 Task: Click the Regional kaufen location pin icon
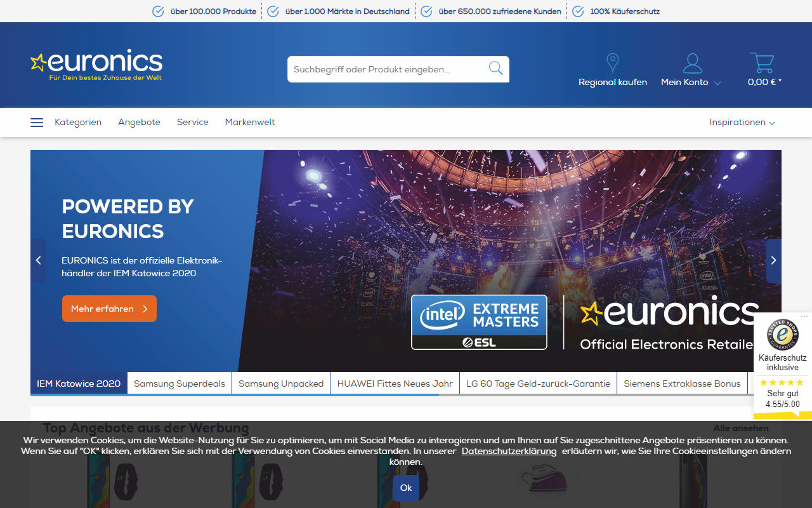pos(613,63)
